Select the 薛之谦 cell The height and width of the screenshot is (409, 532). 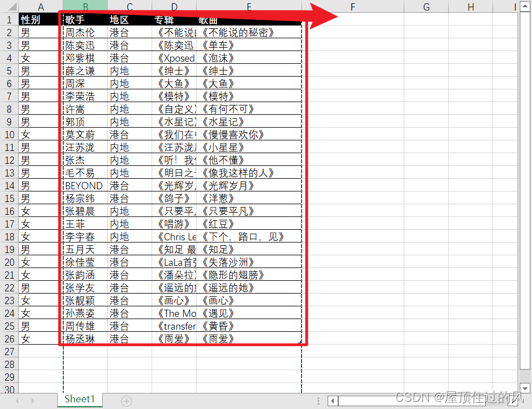coord(85,70)
